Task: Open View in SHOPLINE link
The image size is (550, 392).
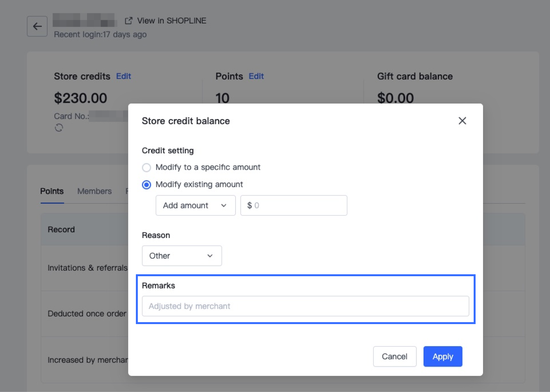Action: [171, 21]
